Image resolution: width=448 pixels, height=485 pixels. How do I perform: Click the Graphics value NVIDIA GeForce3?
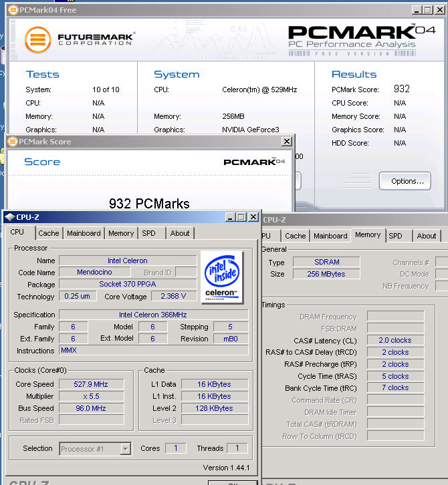click(x=251, y=130)
